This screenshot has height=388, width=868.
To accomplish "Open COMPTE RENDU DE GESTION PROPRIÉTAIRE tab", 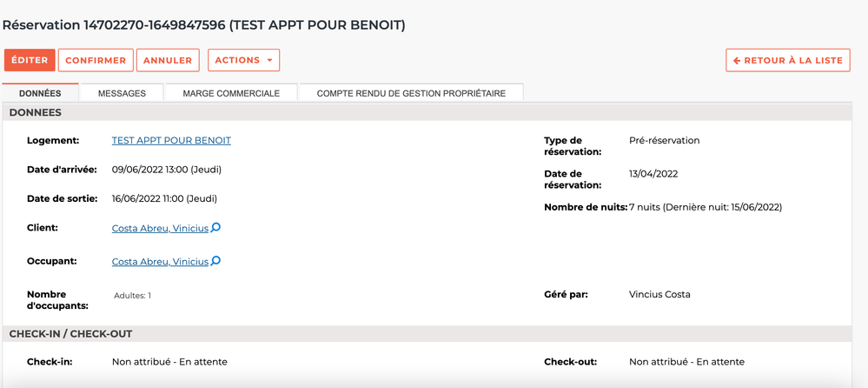I will pos(411,93).
